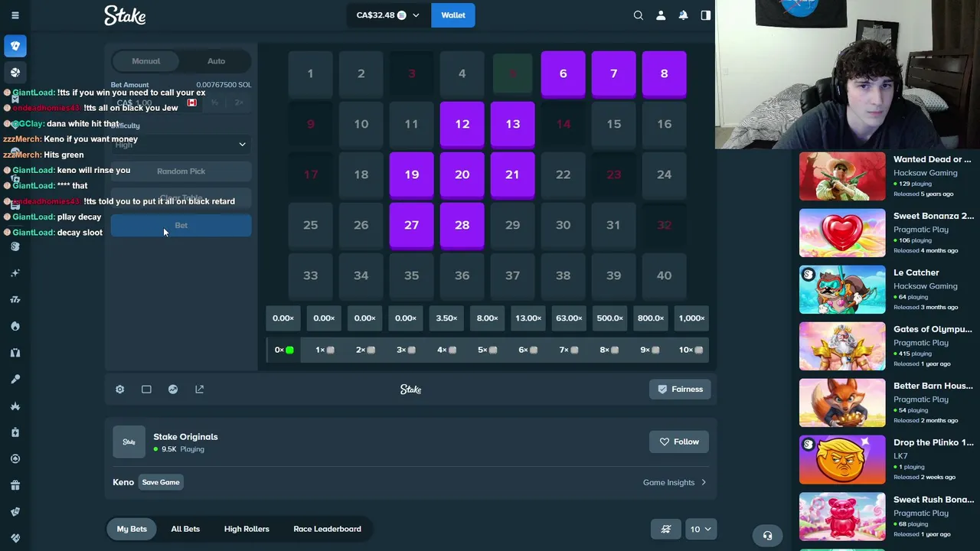Click the Stake logo in the header
This screenshot has width=980, height=551.
125,15
